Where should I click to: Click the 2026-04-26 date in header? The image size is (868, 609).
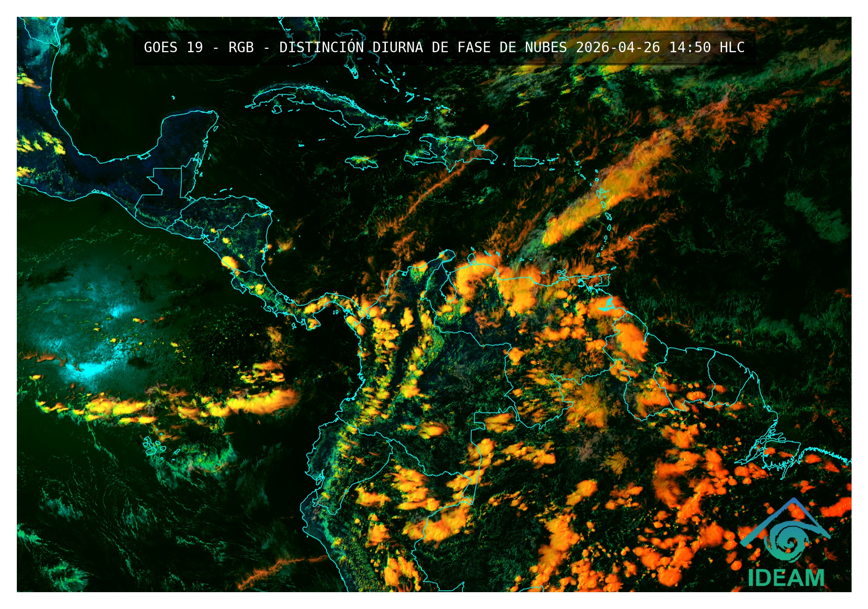618,48
